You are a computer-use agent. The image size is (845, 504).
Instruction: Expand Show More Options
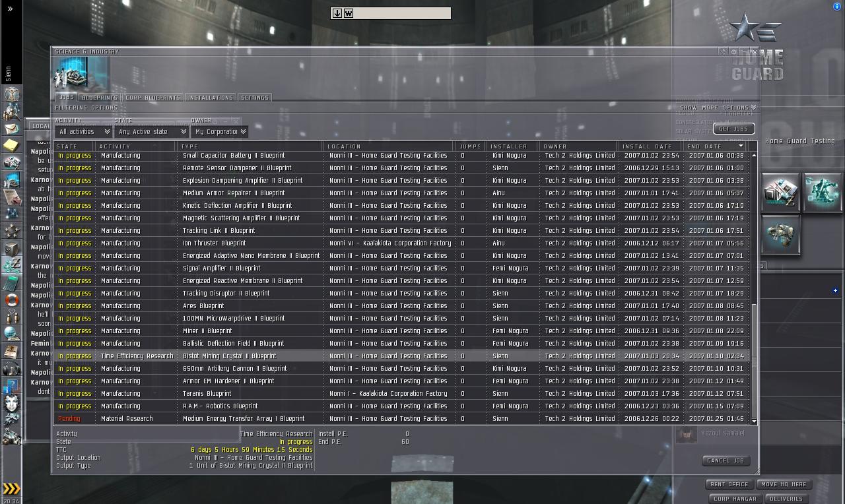click(718, 108)
